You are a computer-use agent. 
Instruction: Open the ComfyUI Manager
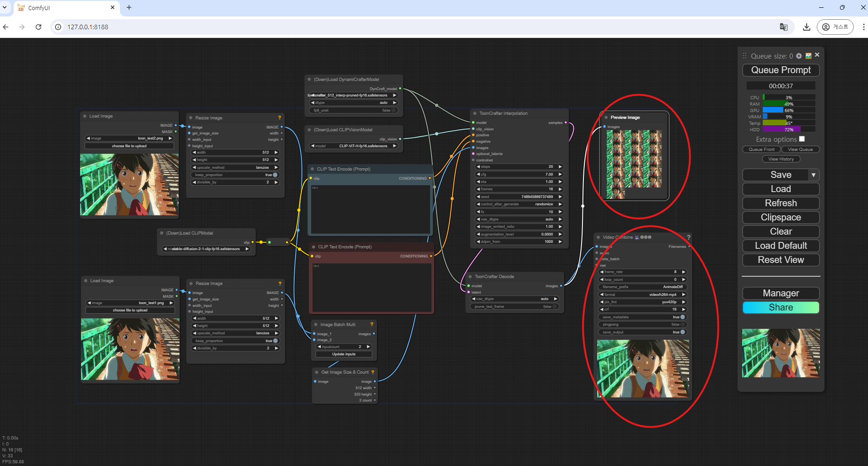click(781, 293)
